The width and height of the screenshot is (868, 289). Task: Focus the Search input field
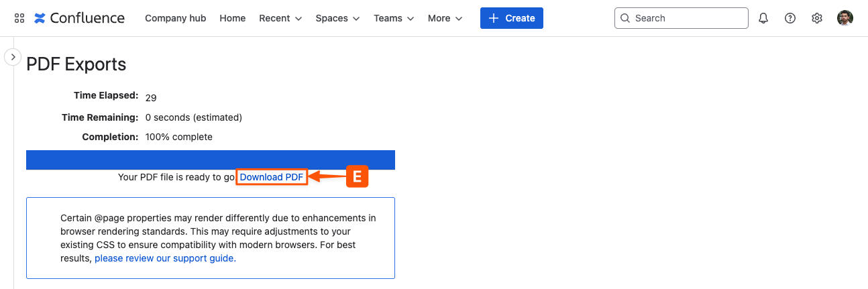(688, 18)
